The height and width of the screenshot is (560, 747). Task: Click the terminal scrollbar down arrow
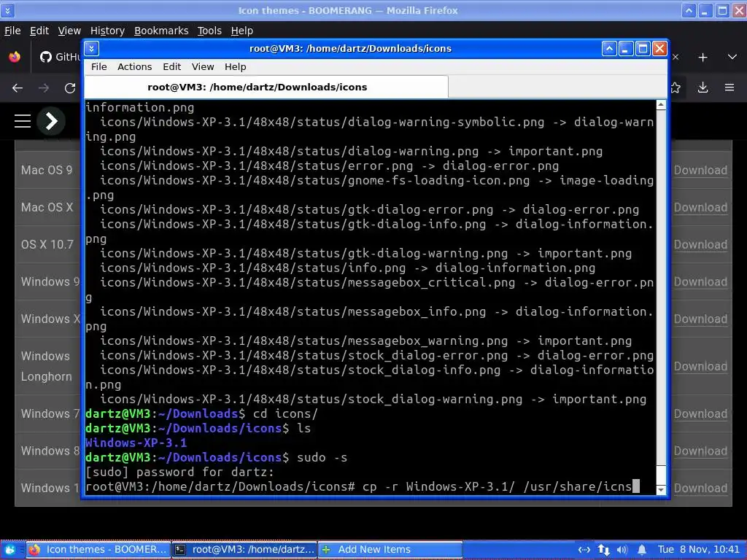click(x=661, y=489)
